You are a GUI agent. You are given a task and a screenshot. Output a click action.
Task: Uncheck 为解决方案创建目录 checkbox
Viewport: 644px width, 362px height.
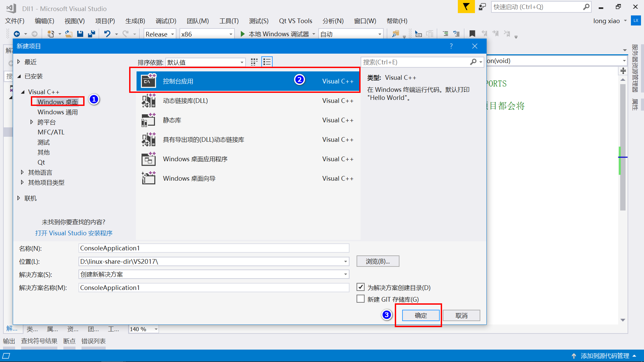361,287
